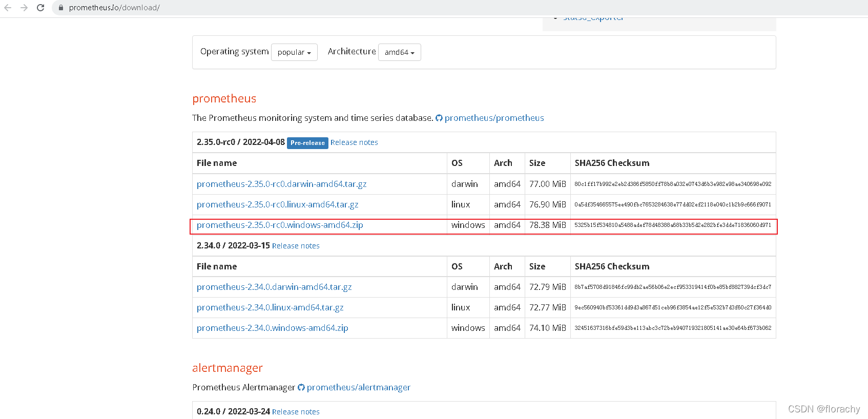Click checksum starting with 0a5df354665575
The width and height of the screenshot is (868, 419).
(x=673, y=204)
